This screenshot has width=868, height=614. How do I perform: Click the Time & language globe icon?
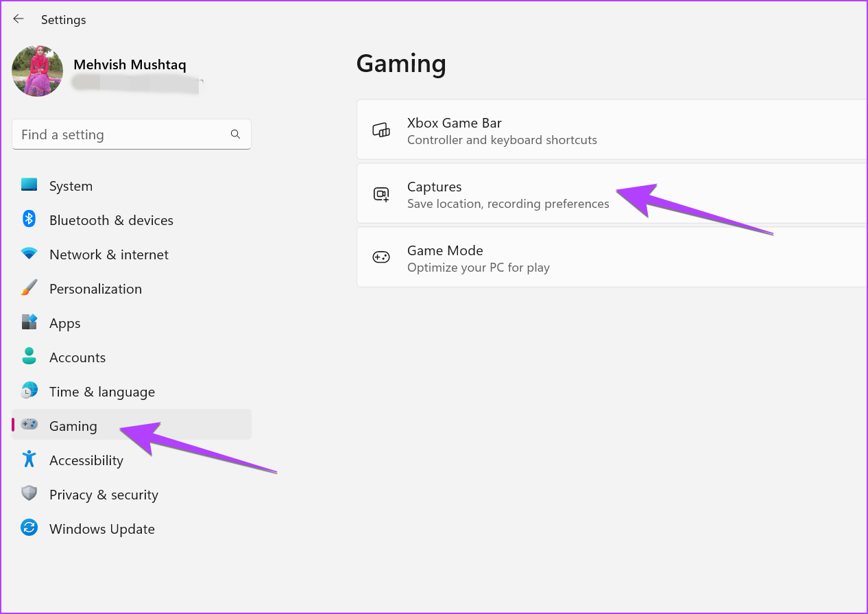point(29,391)
